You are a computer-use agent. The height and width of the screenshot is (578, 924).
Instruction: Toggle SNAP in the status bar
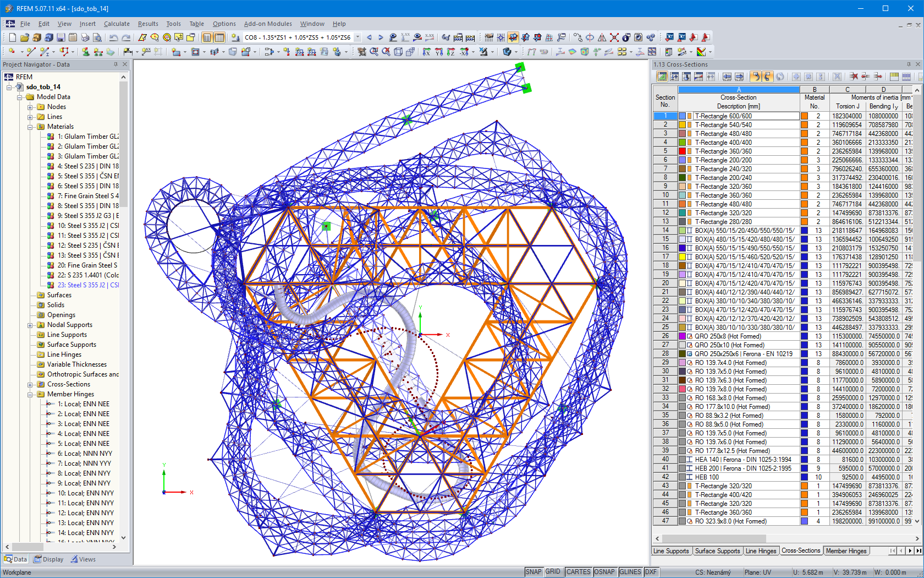(533, 572)
